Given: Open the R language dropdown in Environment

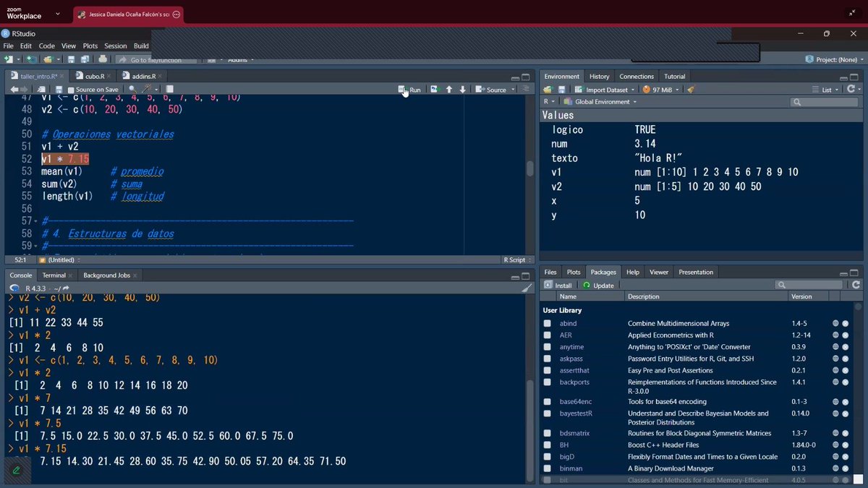Looking at the screenshot, I should 550,102.
